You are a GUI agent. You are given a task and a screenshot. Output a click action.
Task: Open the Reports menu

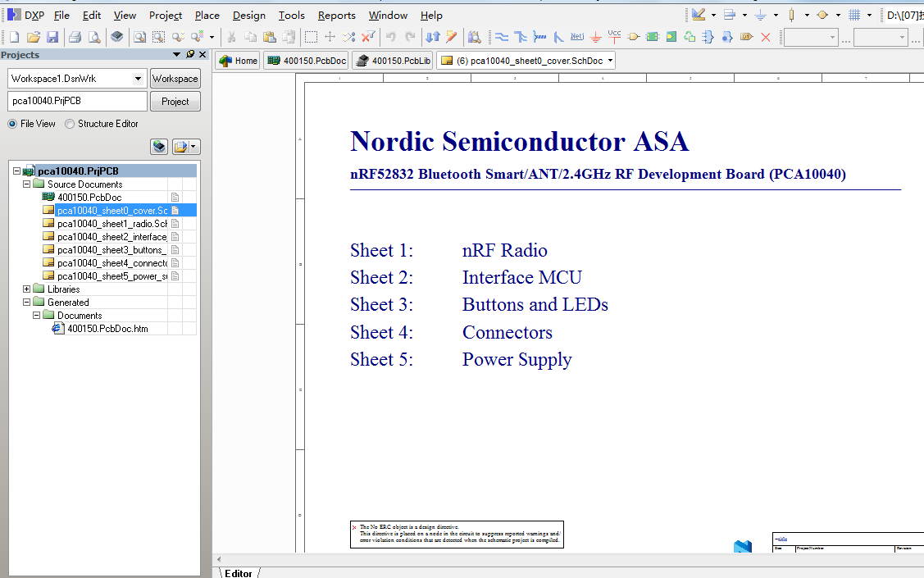point(336,16)
